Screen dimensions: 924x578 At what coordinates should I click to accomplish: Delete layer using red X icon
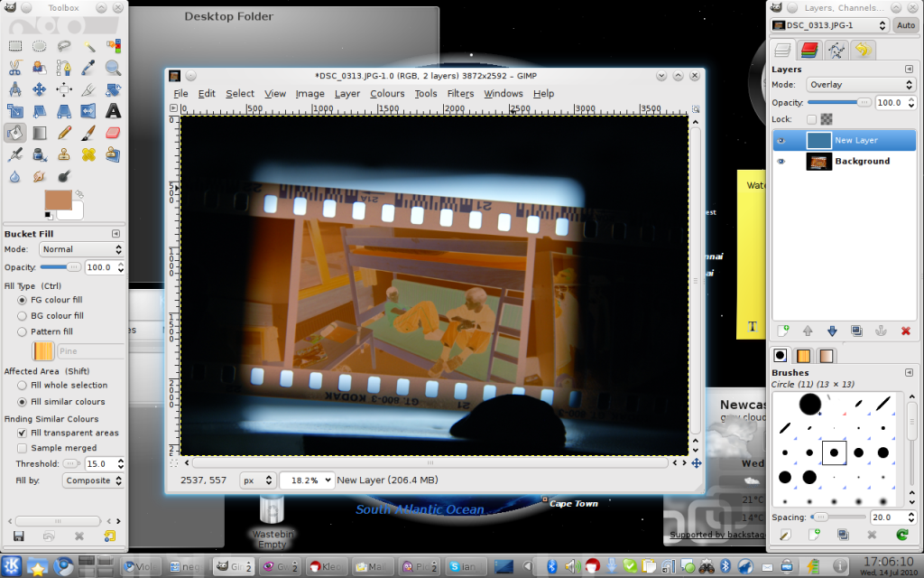tap(906, 331)
